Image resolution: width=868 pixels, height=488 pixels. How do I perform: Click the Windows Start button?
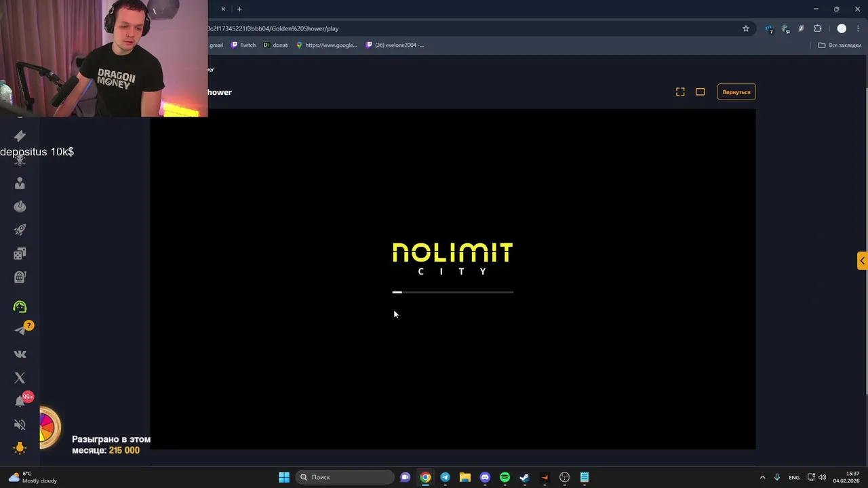point(284,477)
